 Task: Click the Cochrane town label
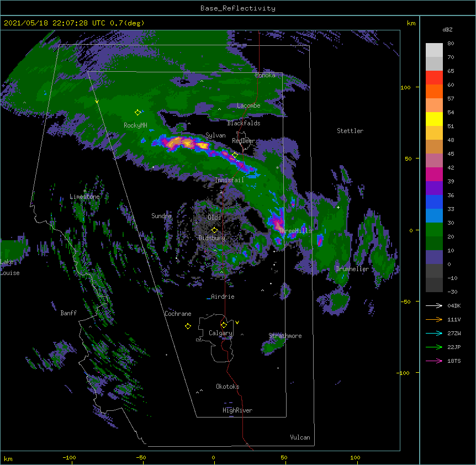click(x=178, y=314)
